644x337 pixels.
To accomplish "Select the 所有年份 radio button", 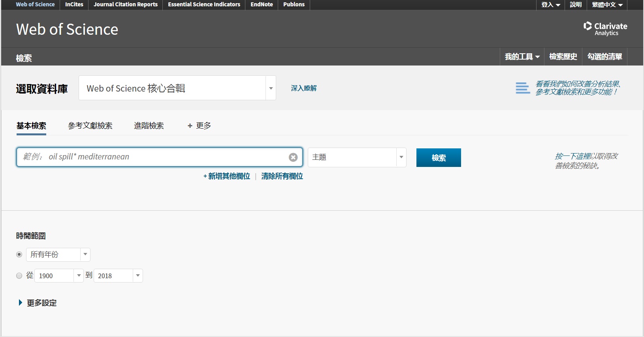I will [x=19, y=255].
